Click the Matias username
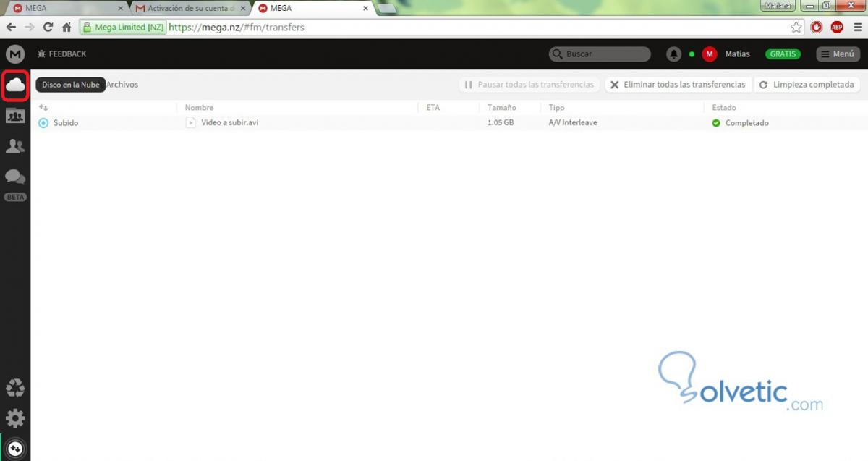The width and height of the screenshot is (868, 461). [x=738, y=54]
